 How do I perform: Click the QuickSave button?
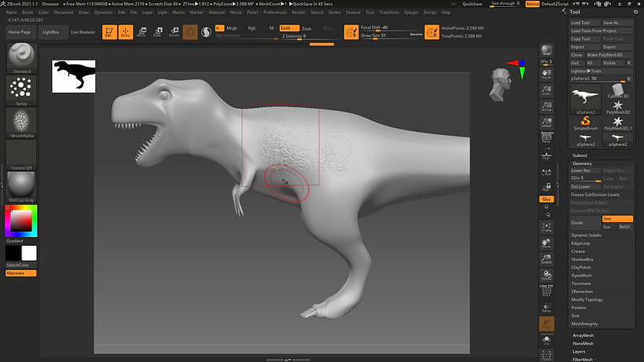click(x=473, y=4)
